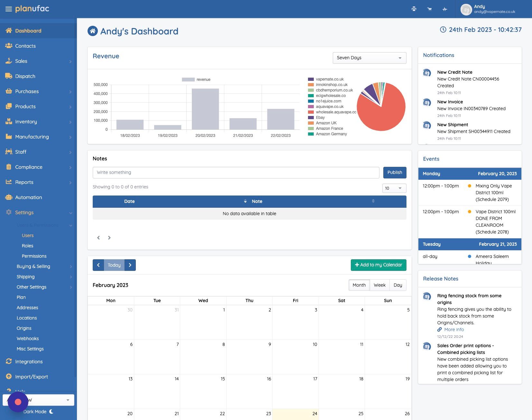This screenshot has height=420, width=532.
Task: Focus the Write something notes field
Action: tap(236, 173)
